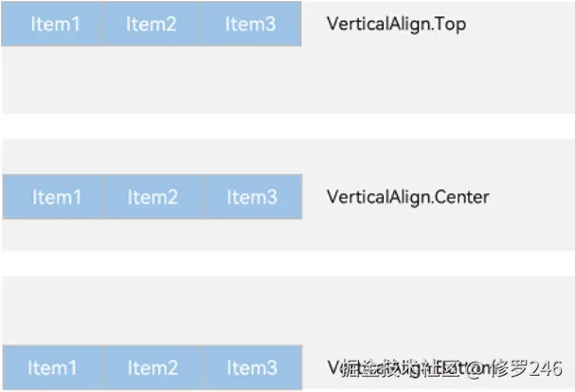
Task: Select Item2 in the VerticalAlign.Top row
Action: (x=153, y=25)
